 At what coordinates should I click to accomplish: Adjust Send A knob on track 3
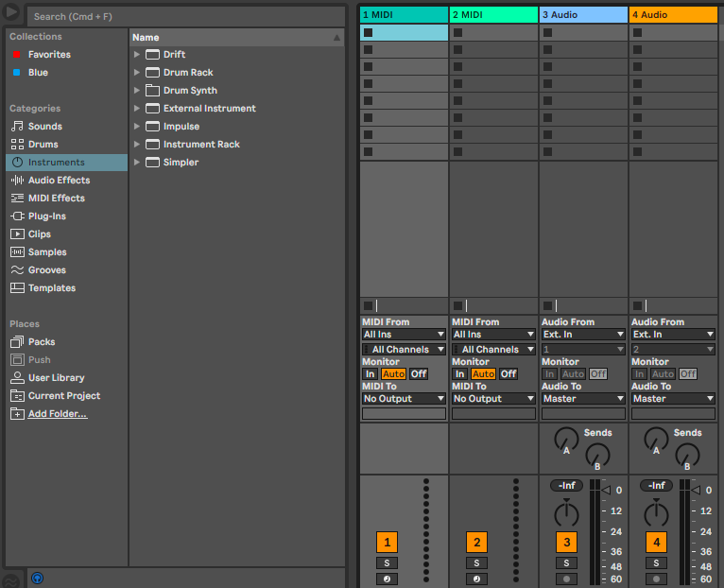coord(565,438)
